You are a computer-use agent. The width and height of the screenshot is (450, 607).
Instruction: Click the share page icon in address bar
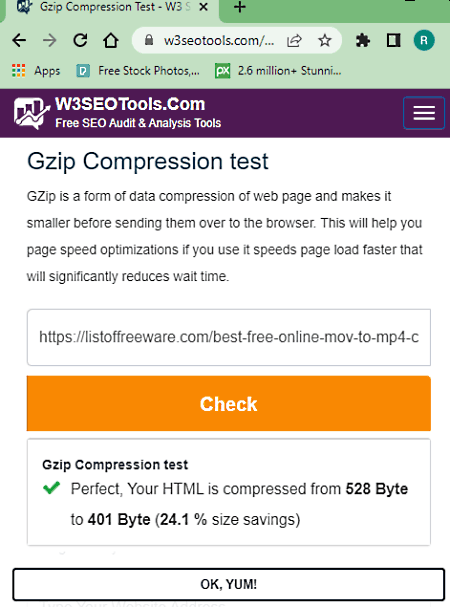tap(294, 40)
